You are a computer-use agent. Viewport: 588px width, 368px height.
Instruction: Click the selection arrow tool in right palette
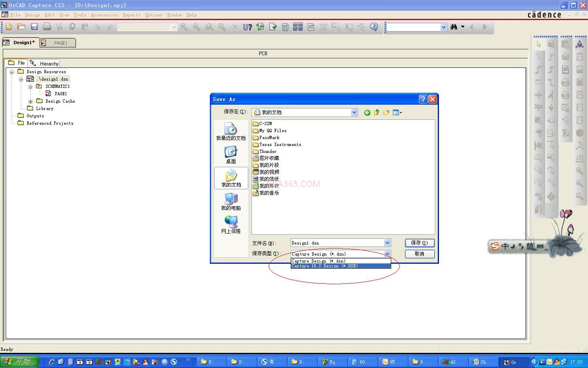(539, 44)
